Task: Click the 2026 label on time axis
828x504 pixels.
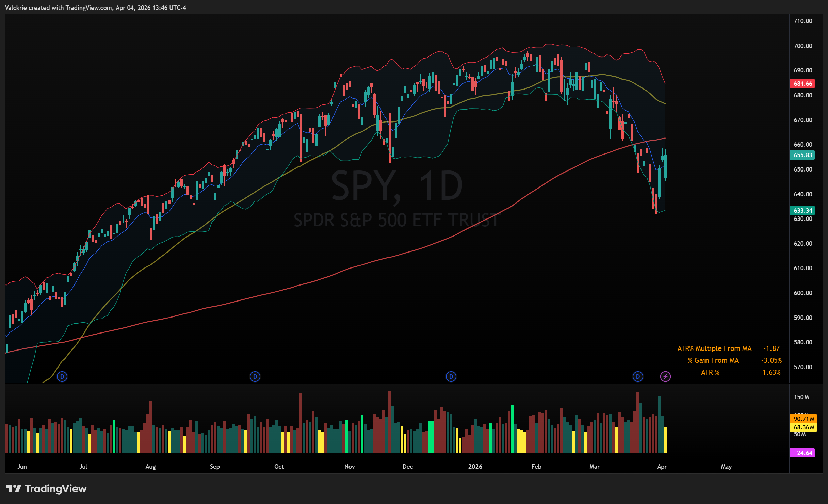Action: point(475,467)
